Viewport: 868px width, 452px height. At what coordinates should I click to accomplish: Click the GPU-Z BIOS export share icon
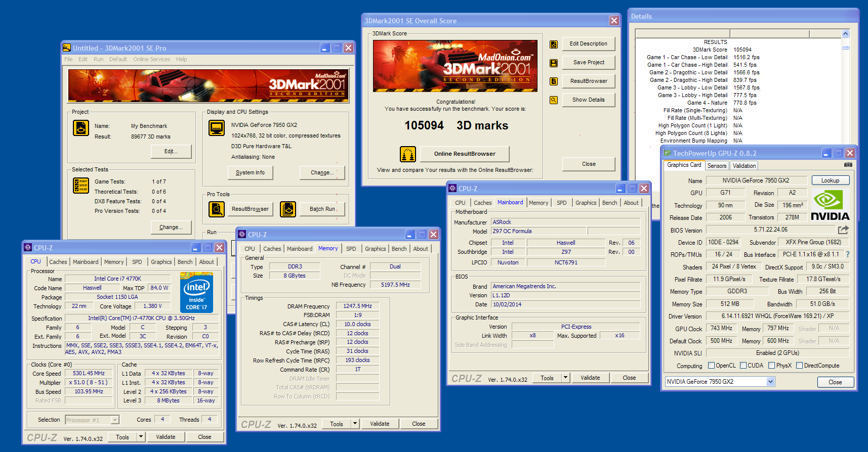(843, 230)
